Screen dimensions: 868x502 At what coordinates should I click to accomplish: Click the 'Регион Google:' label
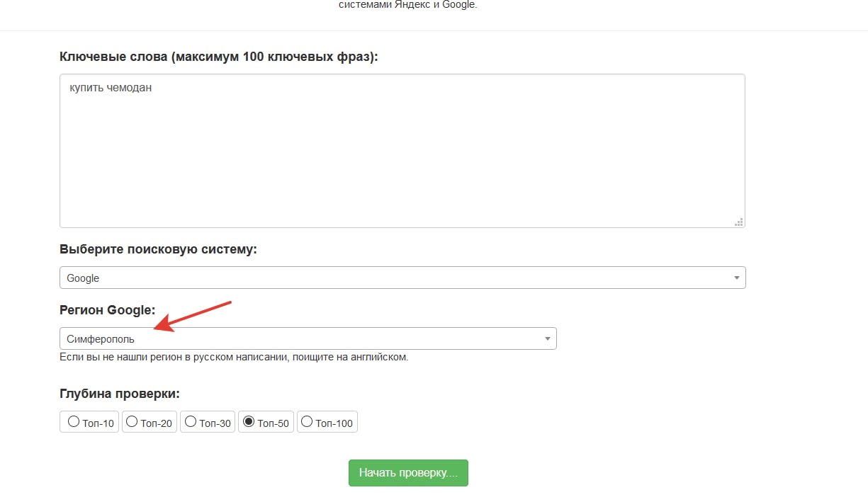[107, 310]
